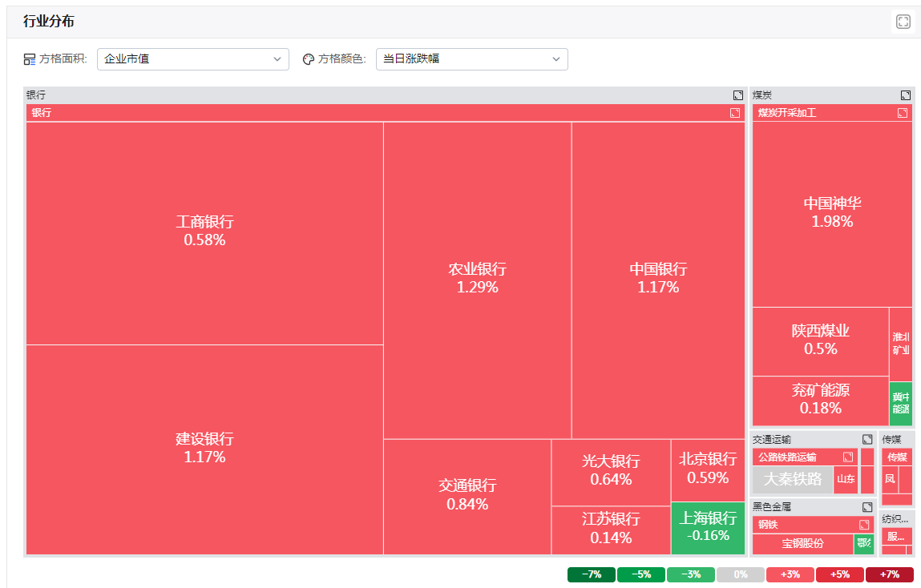
Task: Select the 服... tile under 纺织
Action: 896,537
